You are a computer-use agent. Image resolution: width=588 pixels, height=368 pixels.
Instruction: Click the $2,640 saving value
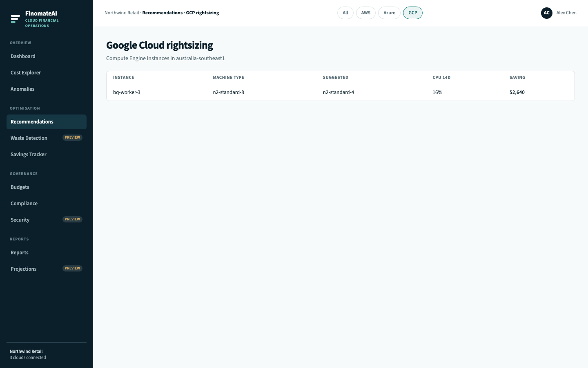[517, 92]
